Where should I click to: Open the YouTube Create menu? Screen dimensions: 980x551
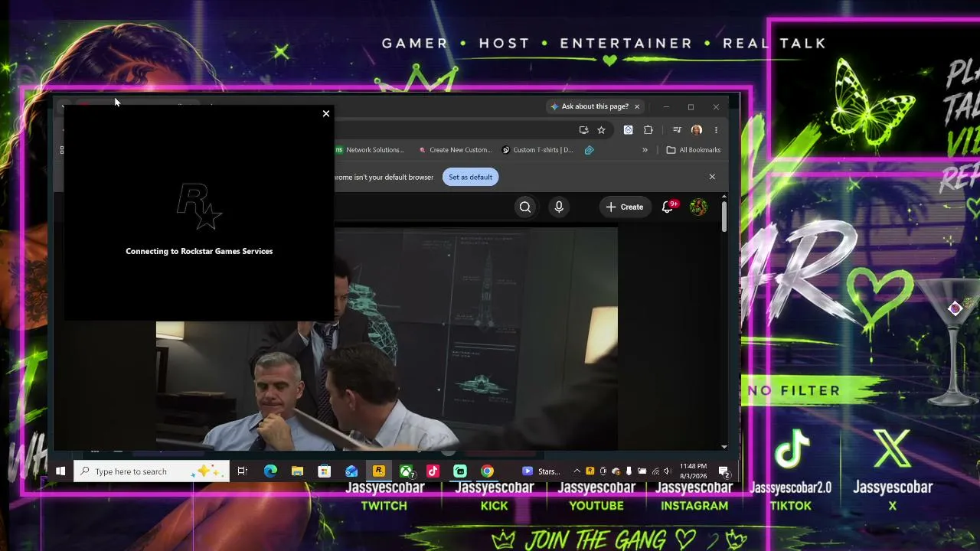(625, 207)
